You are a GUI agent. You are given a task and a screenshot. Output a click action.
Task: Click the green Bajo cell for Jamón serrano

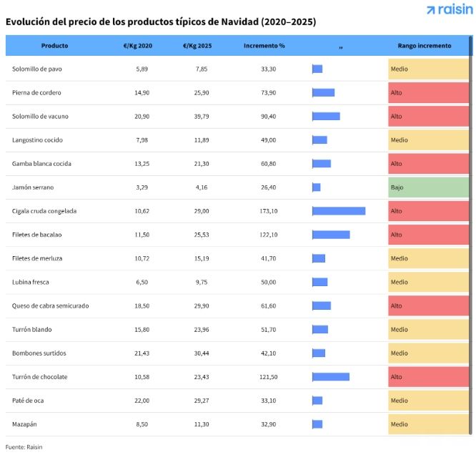(x=428, y=187)
